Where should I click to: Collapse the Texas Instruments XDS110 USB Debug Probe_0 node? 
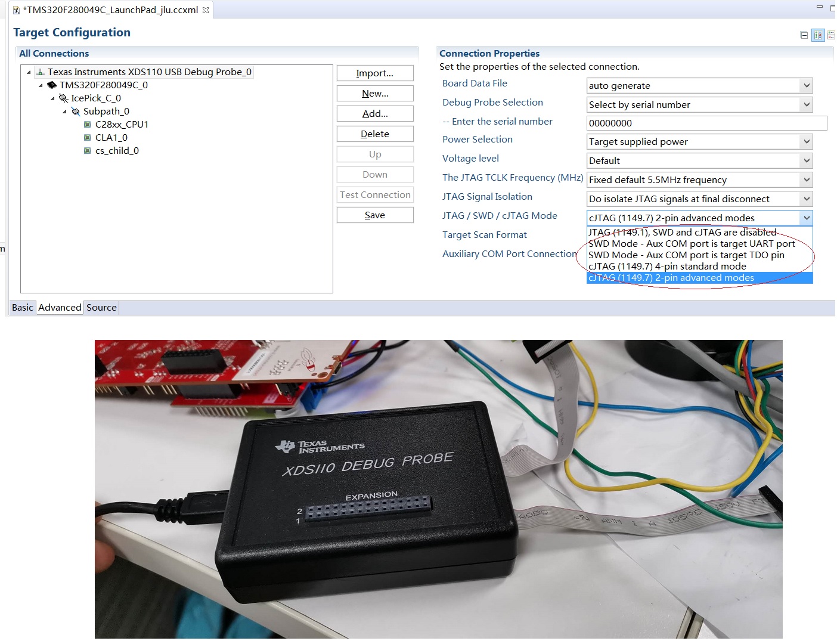pyautogui.click(x=29, y=73)
